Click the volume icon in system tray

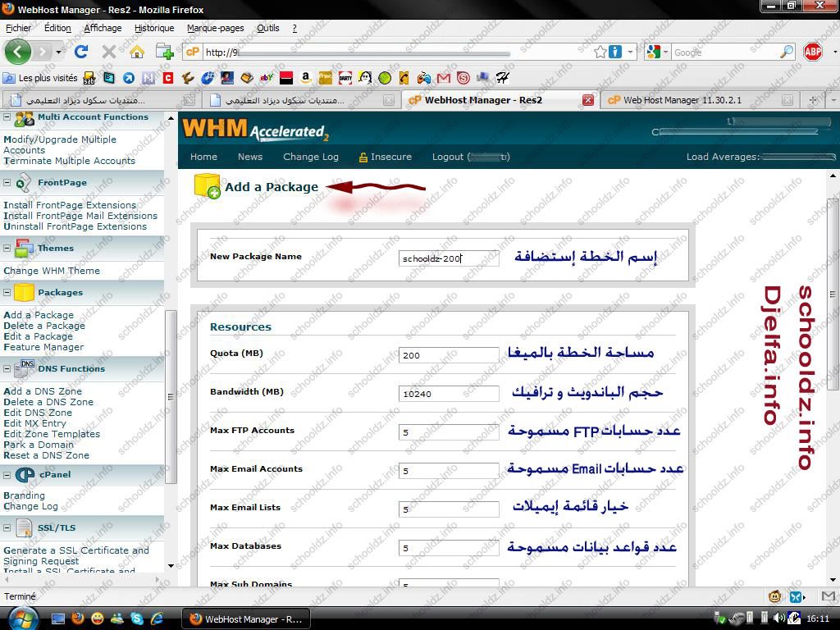pos(778,619)
